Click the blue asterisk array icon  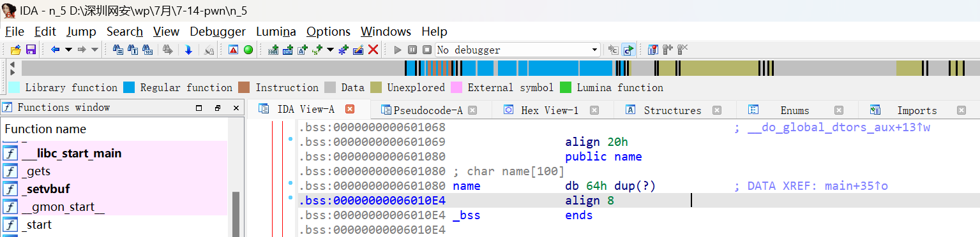pyautogui.click(x=343, y=49)
